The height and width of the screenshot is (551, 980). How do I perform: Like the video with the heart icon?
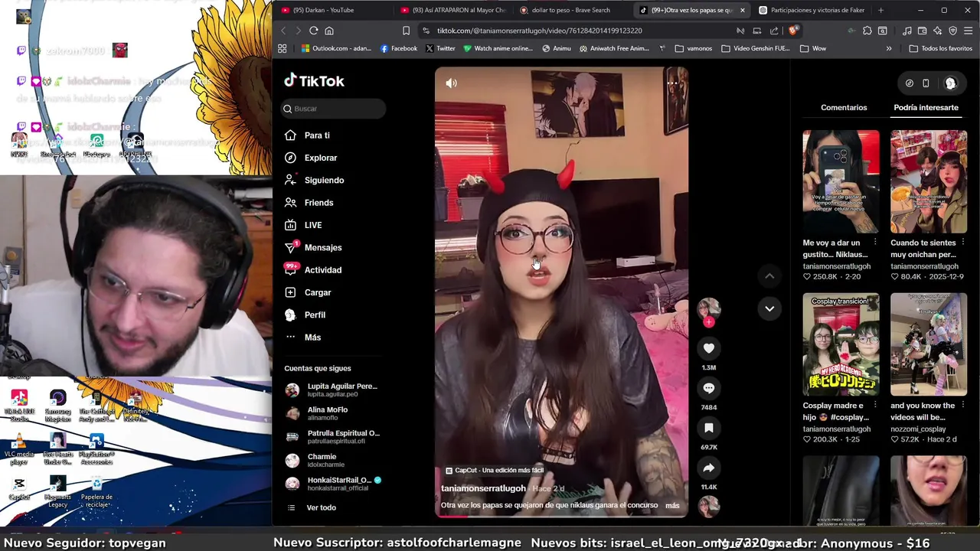point(709,348)
